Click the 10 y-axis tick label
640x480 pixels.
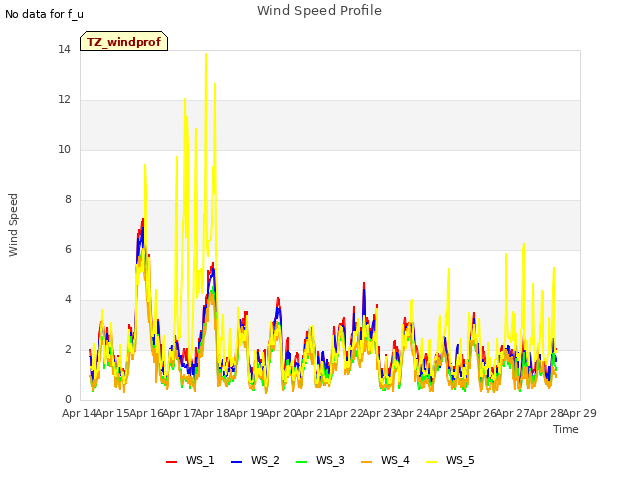click(64, 150)
